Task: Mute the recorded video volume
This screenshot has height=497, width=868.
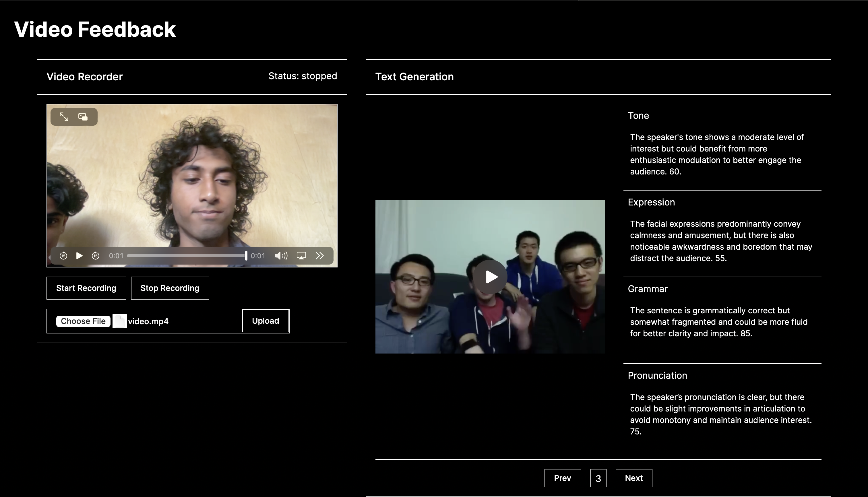Action: (281, 256)
